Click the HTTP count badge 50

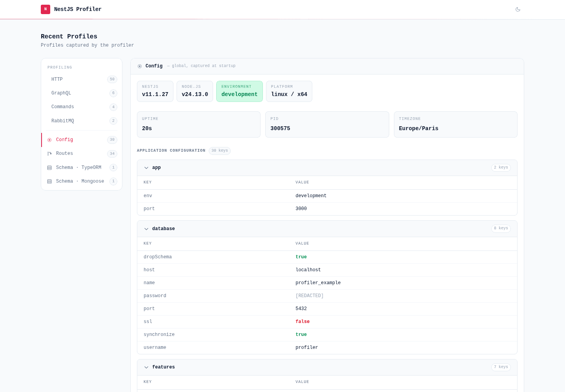coord(112,80)
